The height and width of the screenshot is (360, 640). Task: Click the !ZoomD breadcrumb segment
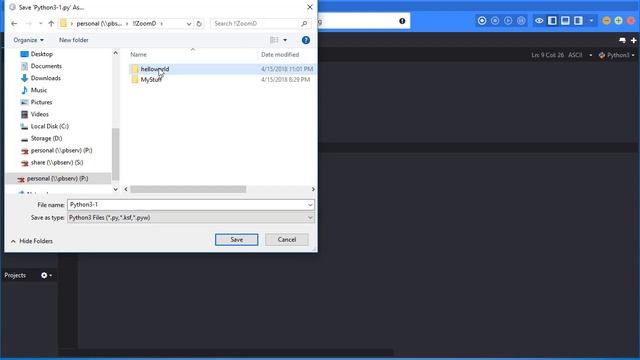pyautogui.click(x=144, y=24)
